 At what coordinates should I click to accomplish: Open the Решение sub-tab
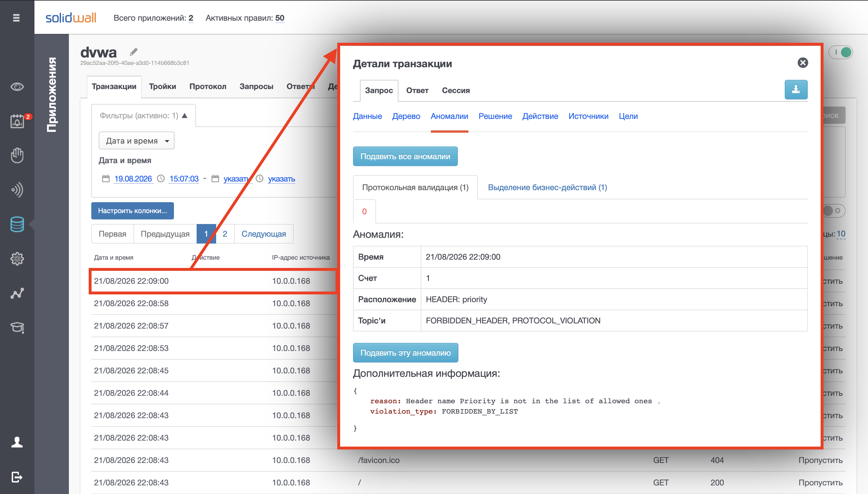[495, 116]
